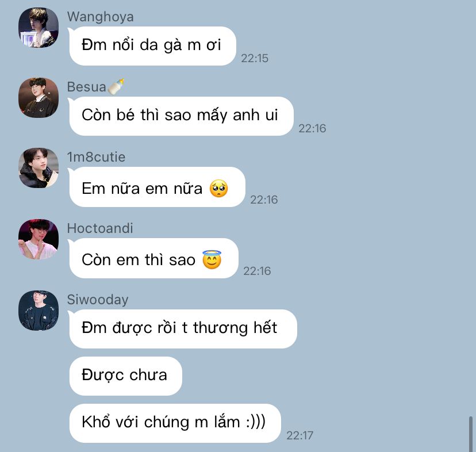Tap the "Được chưa" message bubble
The image size is (476, 452).
click(x=126, y=376)
